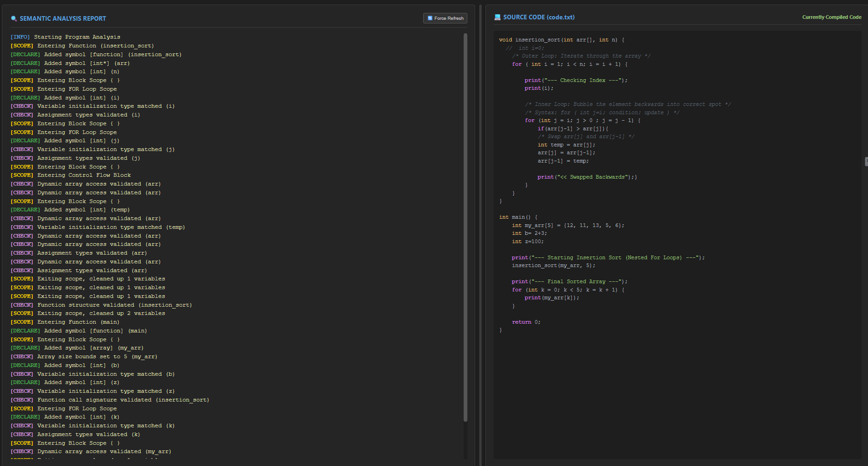
Task: Click print Starting Insertion Sort code line
Action: click(x=608, y=258)
